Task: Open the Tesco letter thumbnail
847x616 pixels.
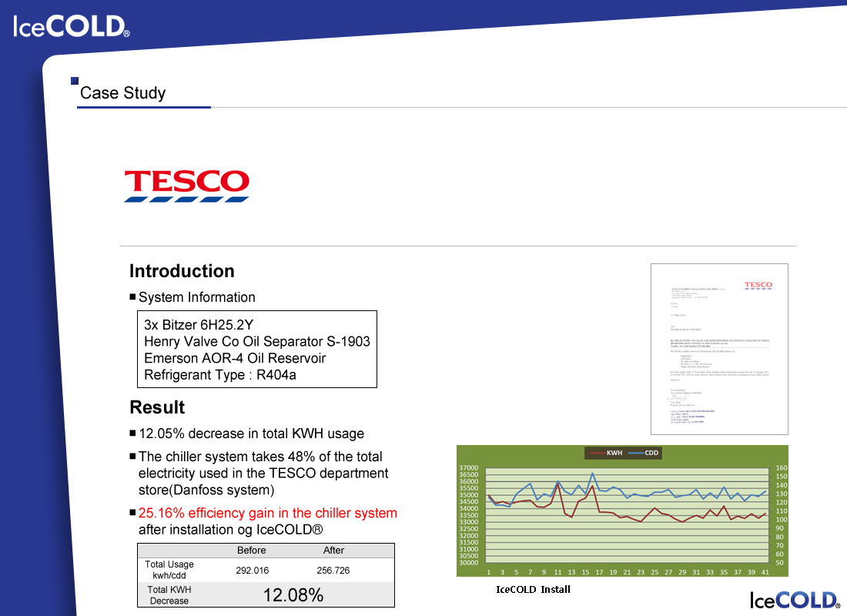Action: coord(719,349)
